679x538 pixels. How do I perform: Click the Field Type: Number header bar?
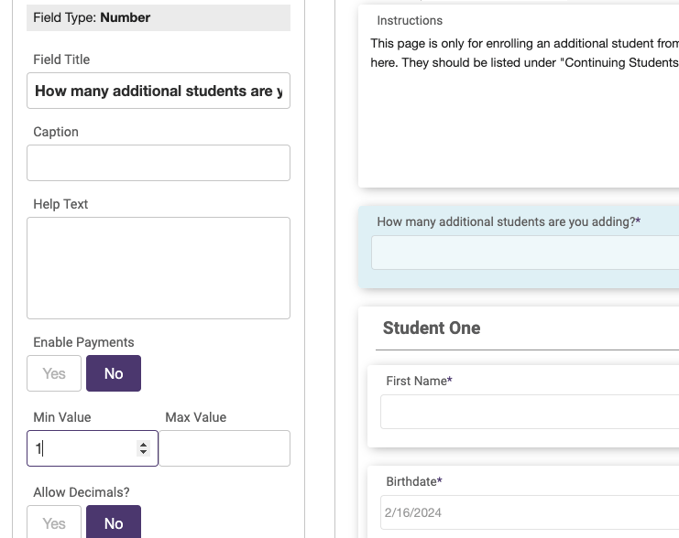158,18
